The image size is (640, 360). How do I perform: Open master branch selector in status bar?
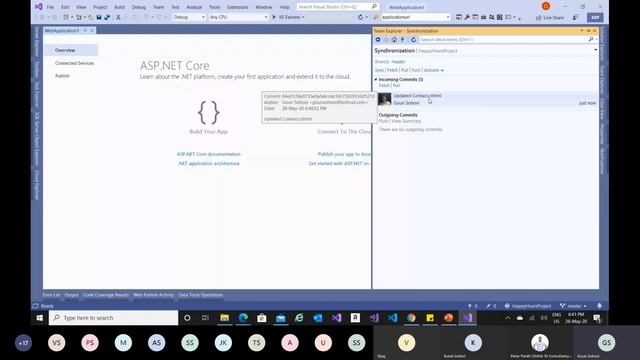(x=574, y=306)
